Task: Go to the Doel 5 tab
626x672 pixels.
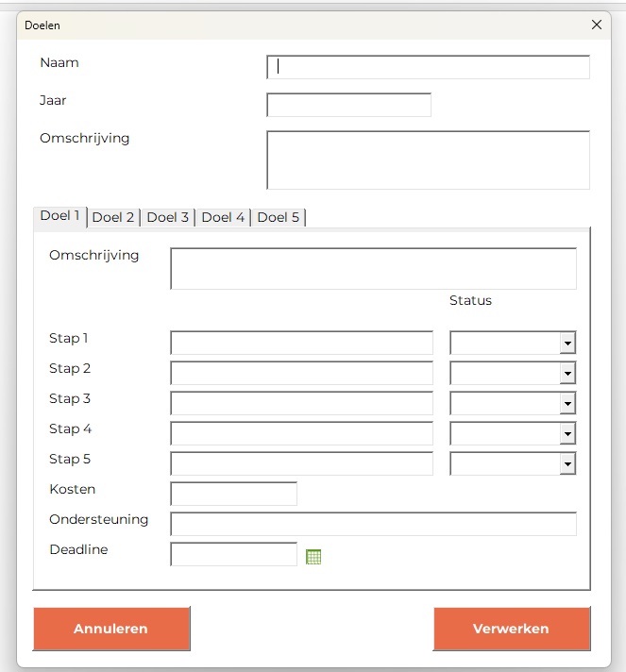Action: click(x=279, y=217)
